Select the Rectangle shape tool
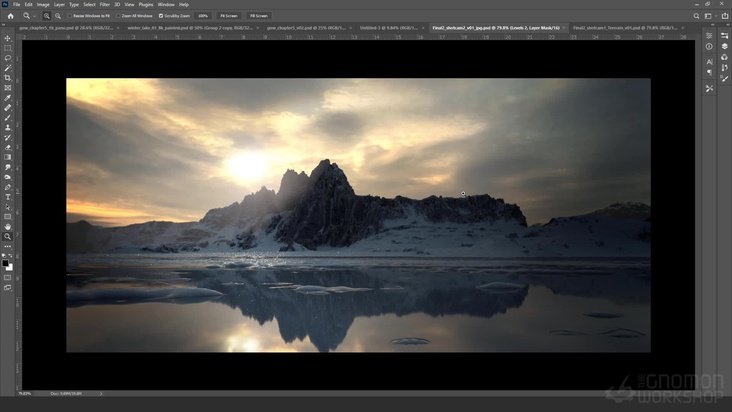732x412 pixels. point(7,217)
